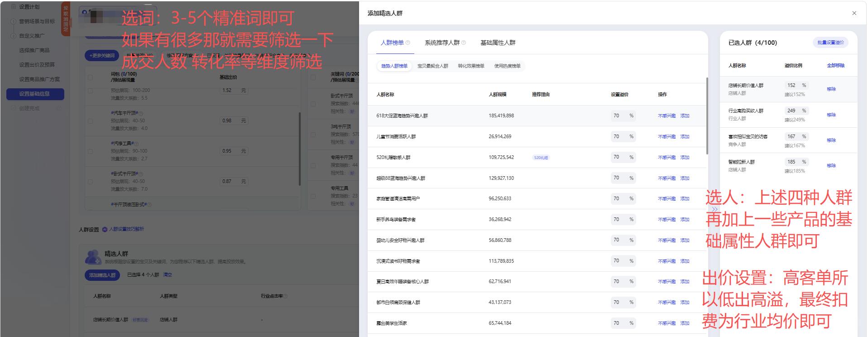The height and width of the screenshot is (337, 868).
Task: Select the 人群榜单 tab
Action: [392, 43]
